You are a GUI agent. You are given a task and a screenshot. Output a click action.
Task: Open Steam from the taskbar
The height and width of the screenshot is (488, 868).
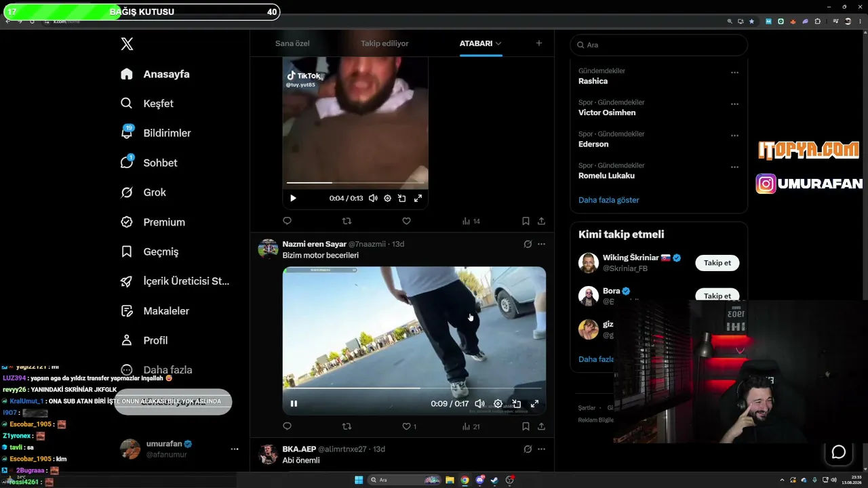[x=495, y=480]
